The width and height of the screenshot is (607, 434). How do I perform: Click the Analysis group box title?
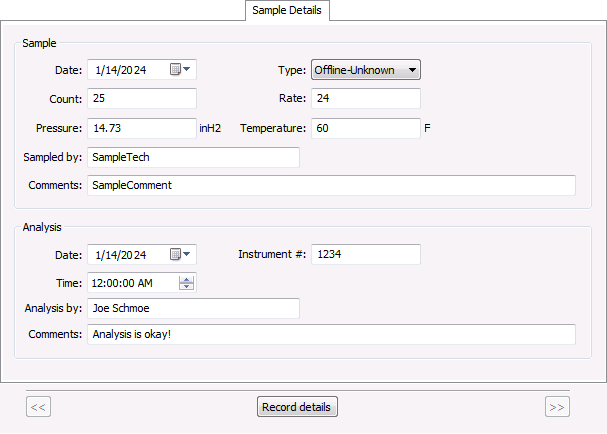(42, 227)
